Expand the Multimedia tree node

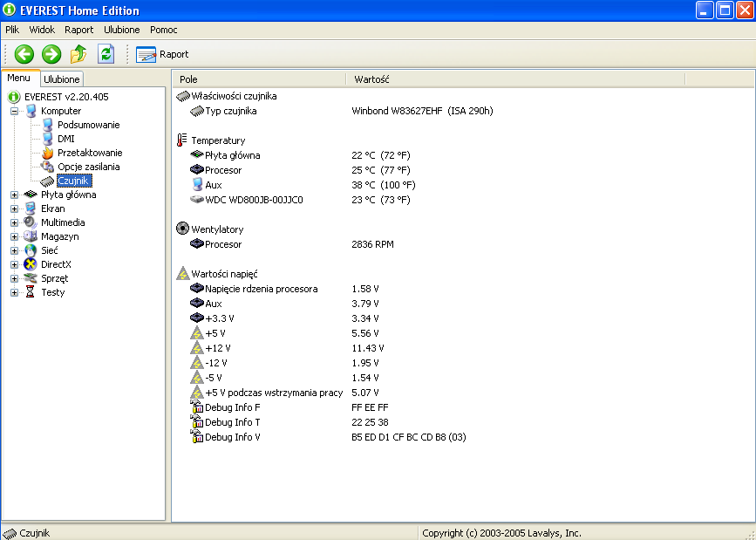tap(15, 223)
